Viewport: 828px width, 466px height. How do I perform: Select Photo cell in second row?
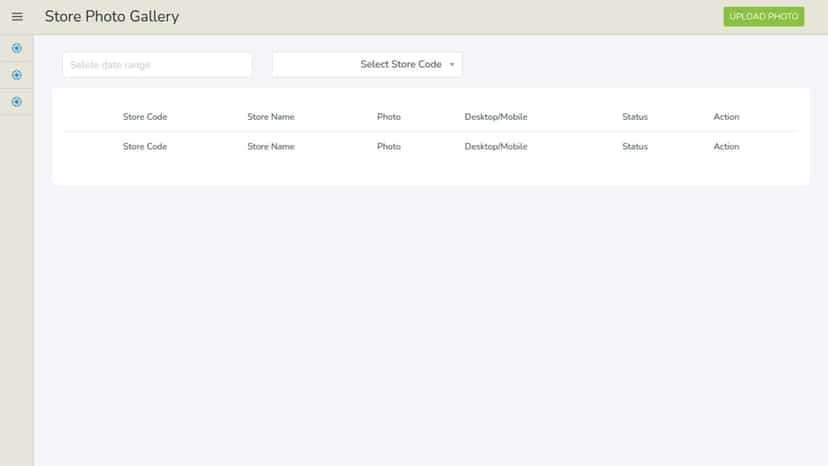pyautogui.click(x=389, y=146)
